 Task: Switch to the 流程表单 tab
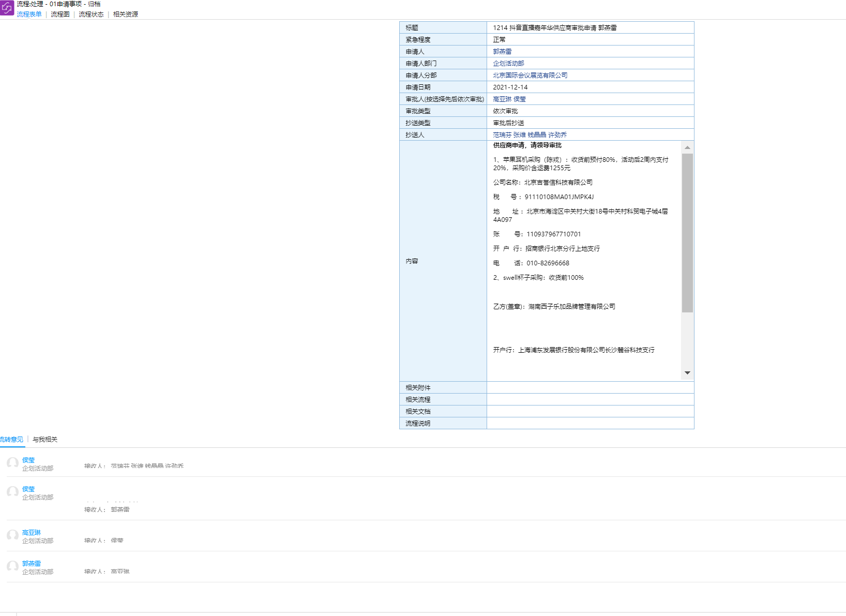[x=29, y=14]
